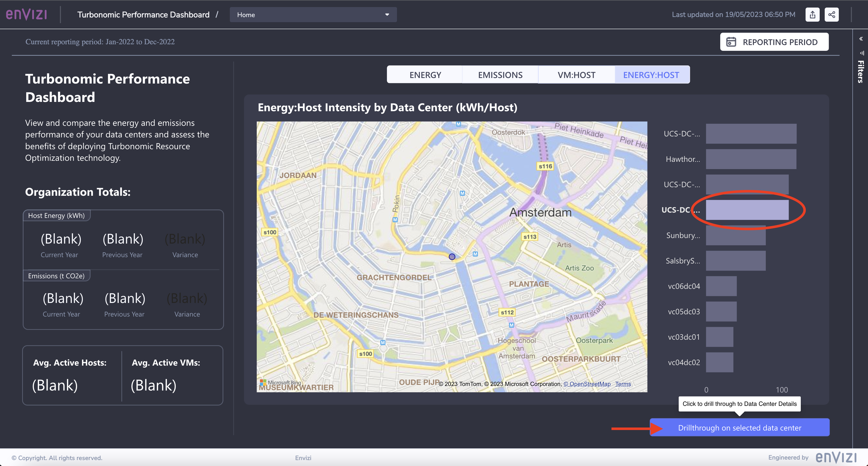Open the map Terms link
This screenshot has width=868, height=466.
(623, 384)
